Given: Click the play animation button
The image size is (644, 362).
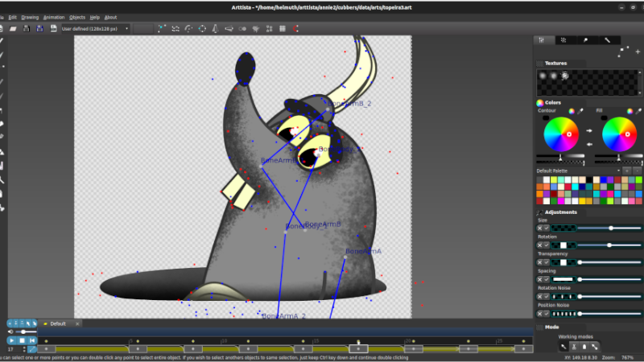Looking at the screenshot, I should coord(11,340).
